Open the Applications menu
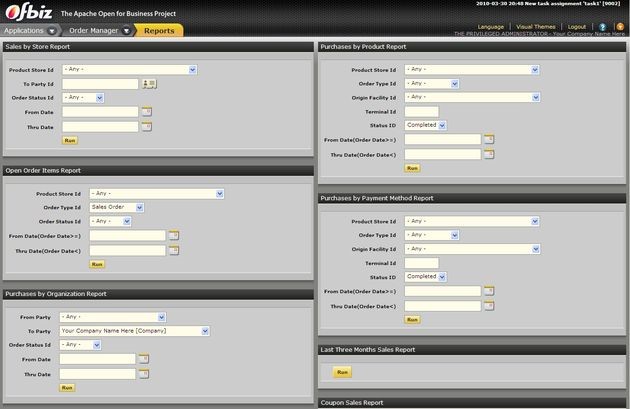 pos(30,31)
